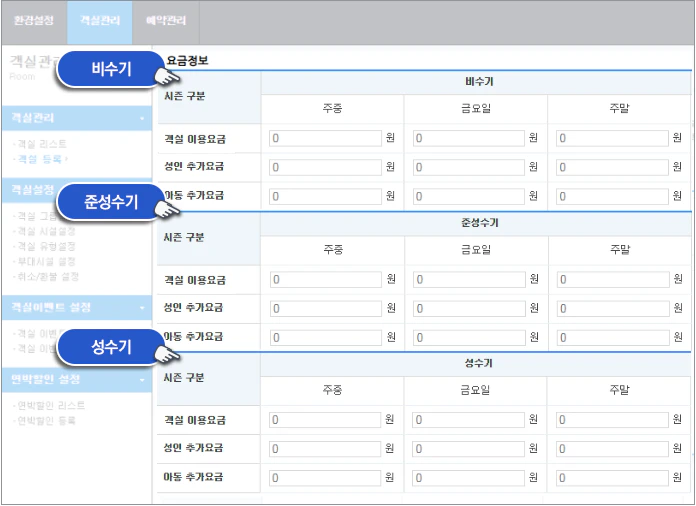Focus 준성수기 금요일 성인 추가요금 field

pyautogui.click(x=470, y=308)
